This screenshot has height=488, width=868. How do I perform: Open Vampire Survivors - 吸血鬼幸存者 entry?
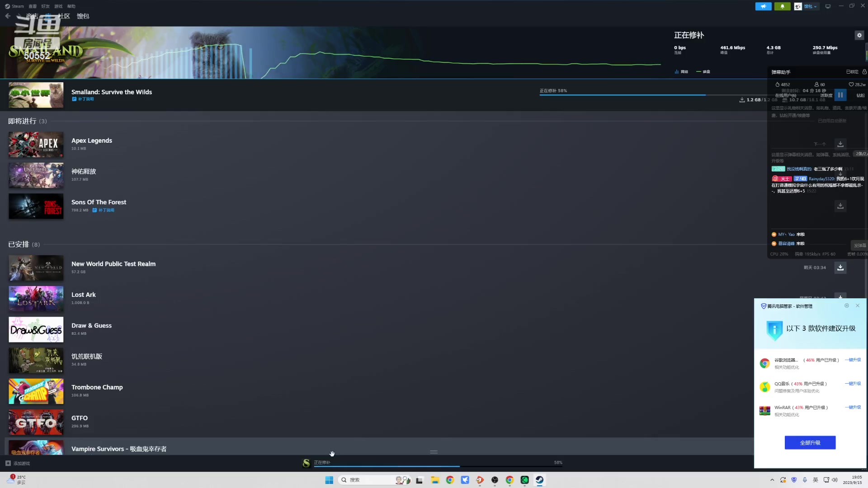(119, 449)
